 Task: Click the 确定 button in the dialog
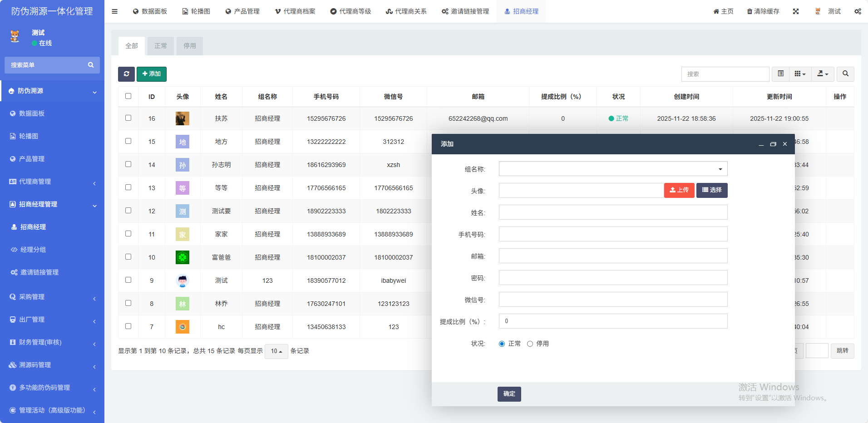click(x=509, y=394)
